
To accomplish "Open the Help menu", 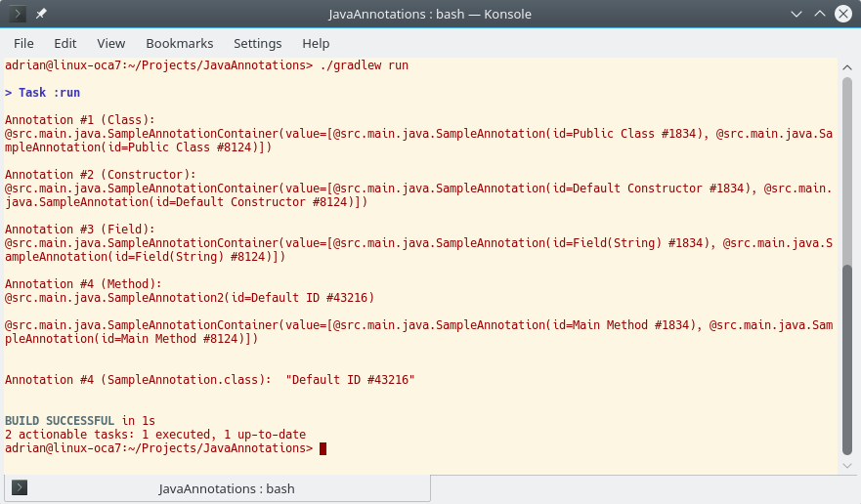I will 316,43.
